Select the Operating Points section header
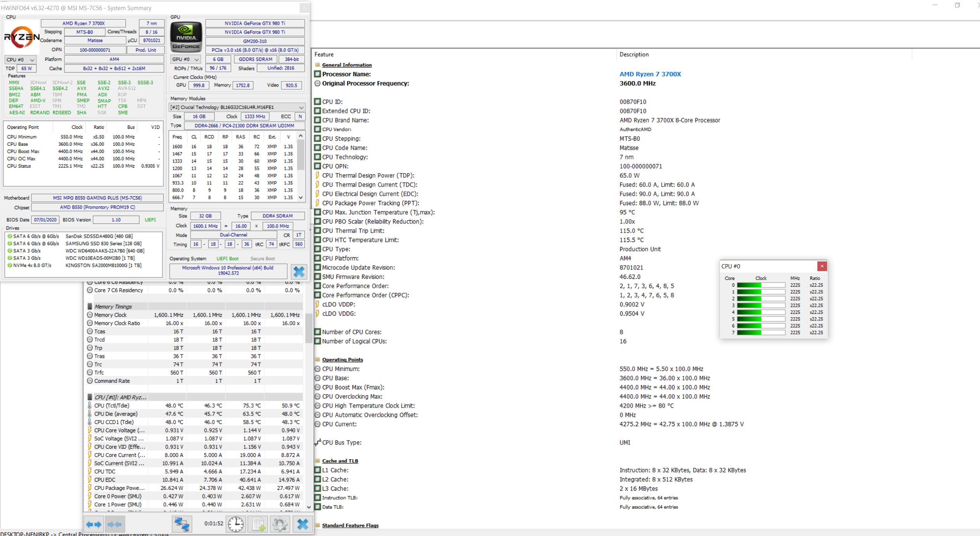Image resolution: width=980 pixels, height=536 pixels. tap(342, 360)
